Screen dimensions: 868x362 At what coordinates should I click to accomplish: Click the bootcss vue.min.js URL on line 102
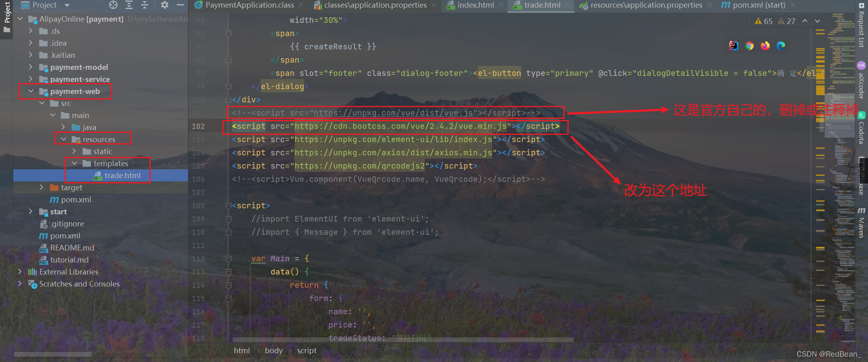(x=401, y=126)
